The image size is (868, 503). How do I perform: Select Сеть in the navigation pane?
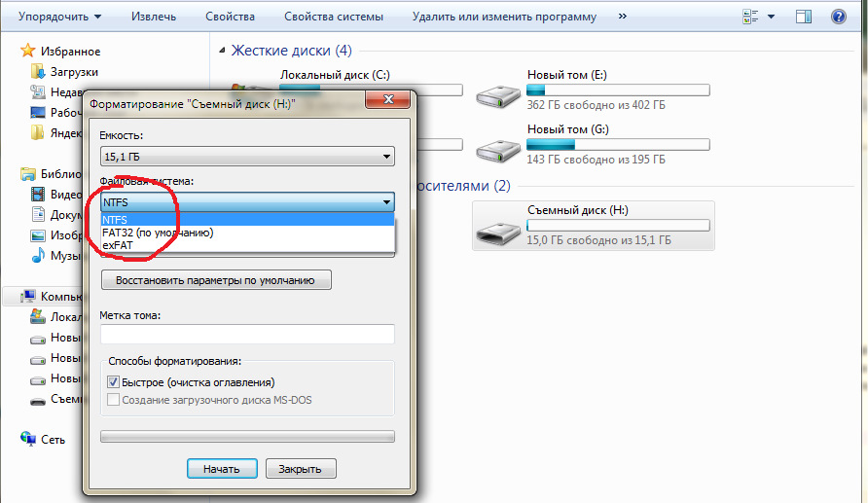pyautogui.click(x=43, y=440)
